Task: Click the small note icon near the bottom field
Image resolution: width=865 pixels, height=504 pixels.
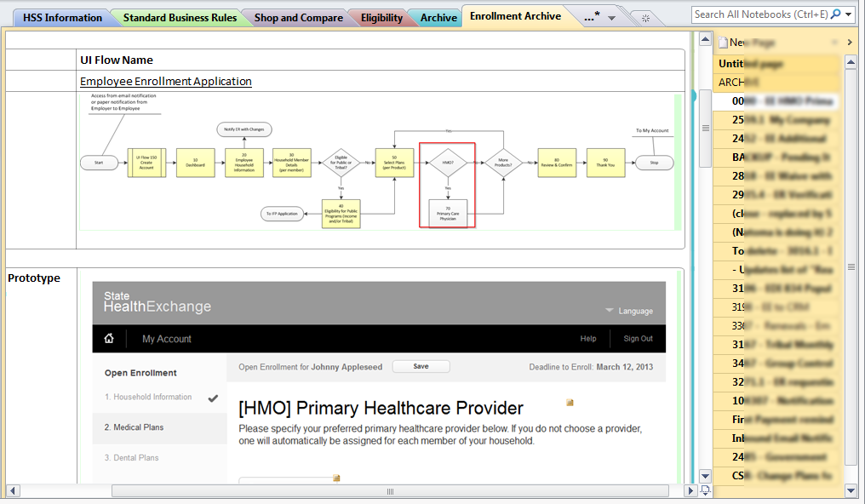Action: coord(336,478)
